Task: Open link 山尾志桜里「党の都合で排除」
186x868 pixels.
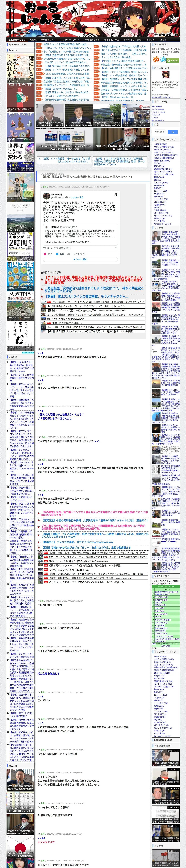Action: (94, 289)
